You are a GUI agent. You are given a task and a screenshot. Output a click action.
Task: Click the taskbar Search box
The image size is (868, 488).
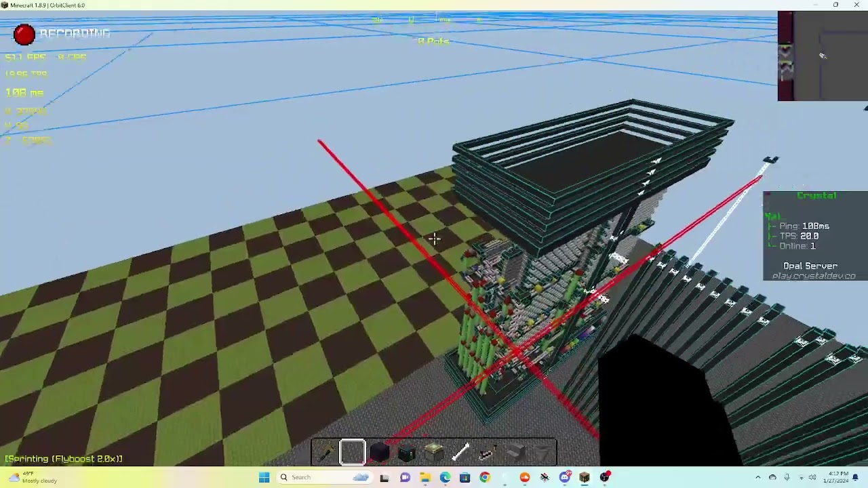pyautogui.click(x=324, y=477)
